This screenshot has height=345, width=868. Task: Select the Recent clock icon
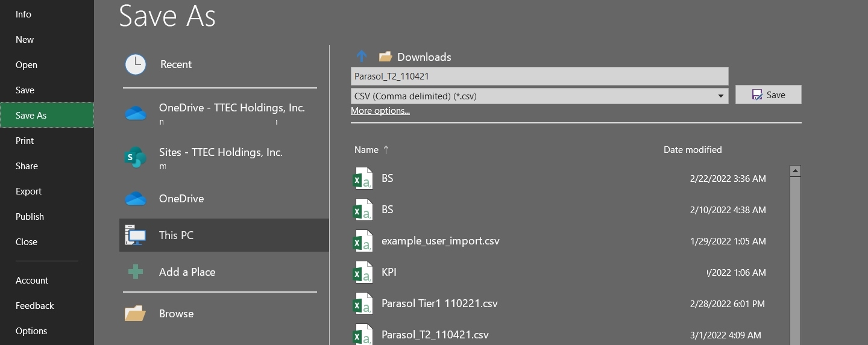click(x=136, y=64)
